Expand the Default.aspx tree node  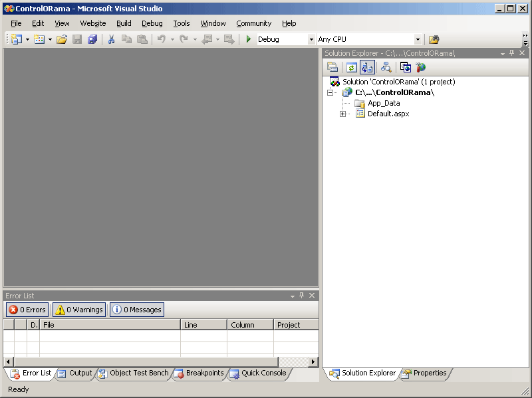343,114
